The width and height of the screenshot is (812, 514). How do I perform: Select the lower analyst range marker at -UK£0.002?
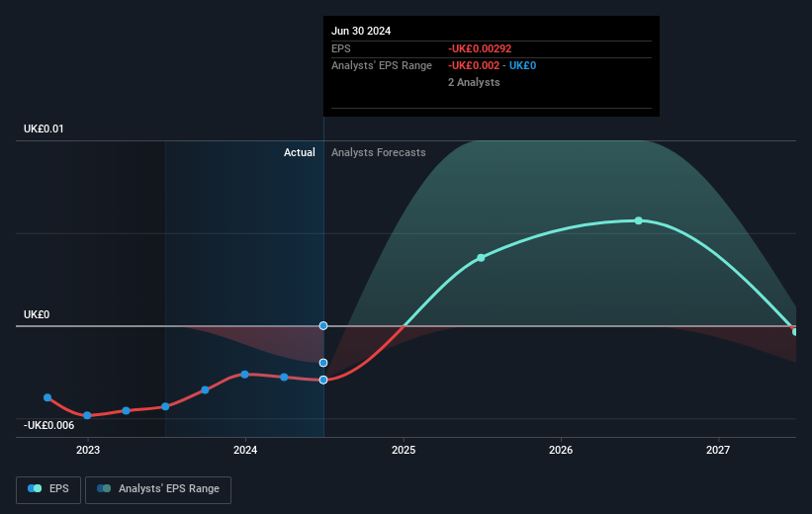[323, 363]
